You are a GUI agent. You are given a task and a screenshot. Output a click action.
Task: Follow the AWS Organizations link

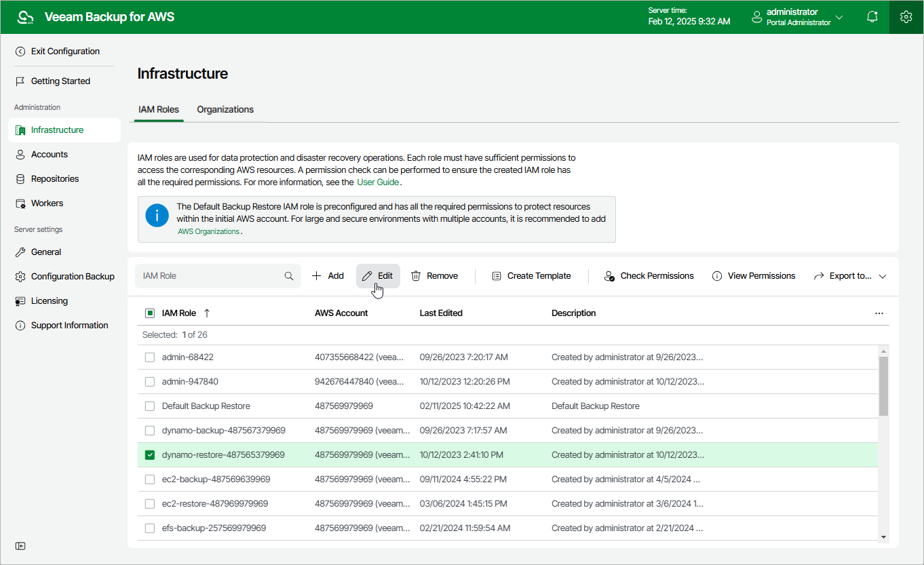coord(208,231)
